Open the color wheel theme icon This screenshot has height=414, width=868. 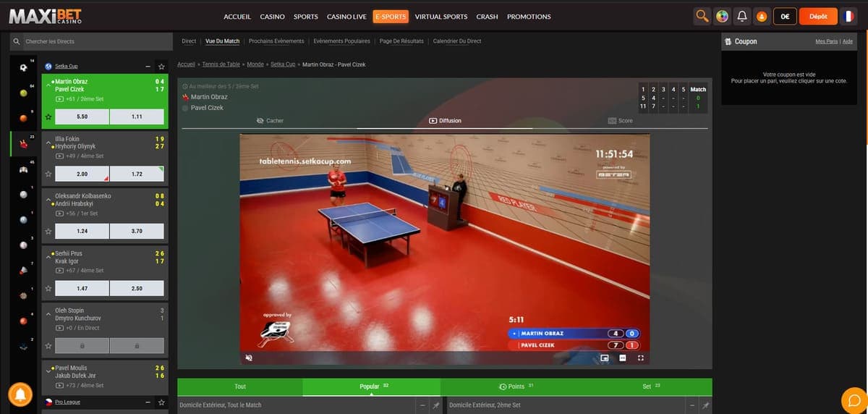coord(722,16)
